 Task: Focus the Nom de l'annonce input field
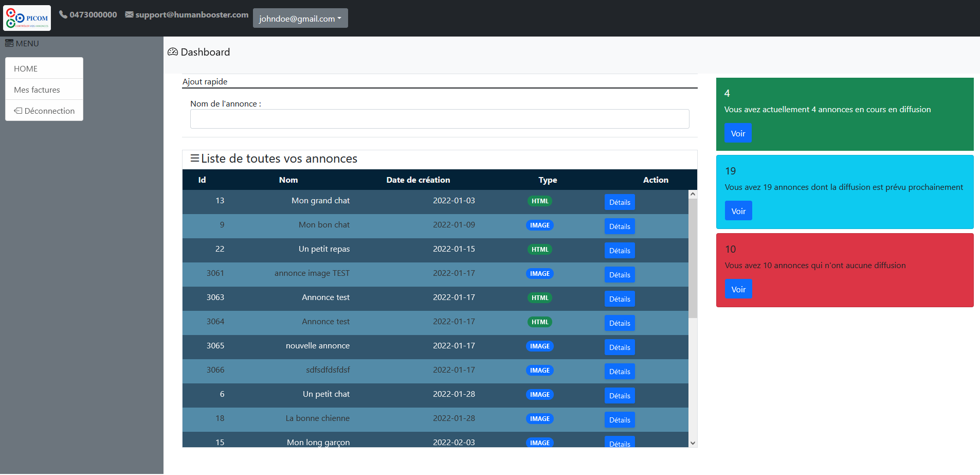440,119
